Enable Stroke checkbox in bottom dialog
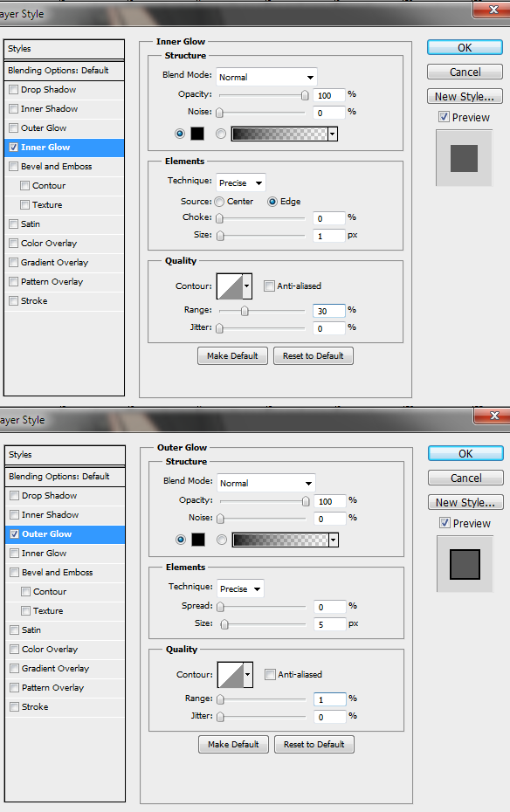Viewport: 510px width, 812px height. tap(15, 707)
